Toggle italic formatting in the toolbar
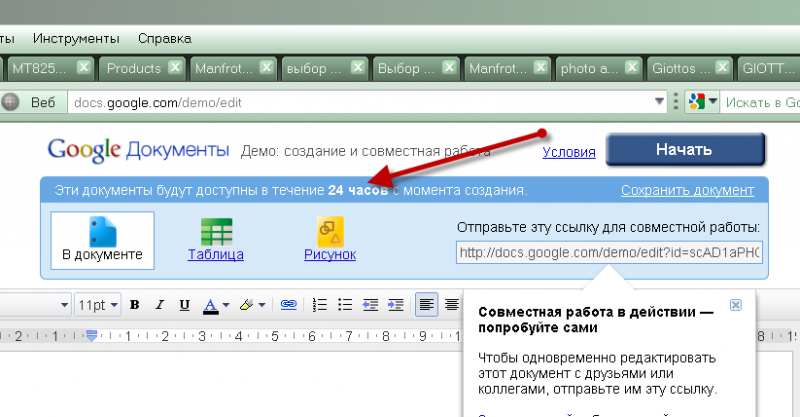This screenshot has width=800, height=417. point(159,305)
